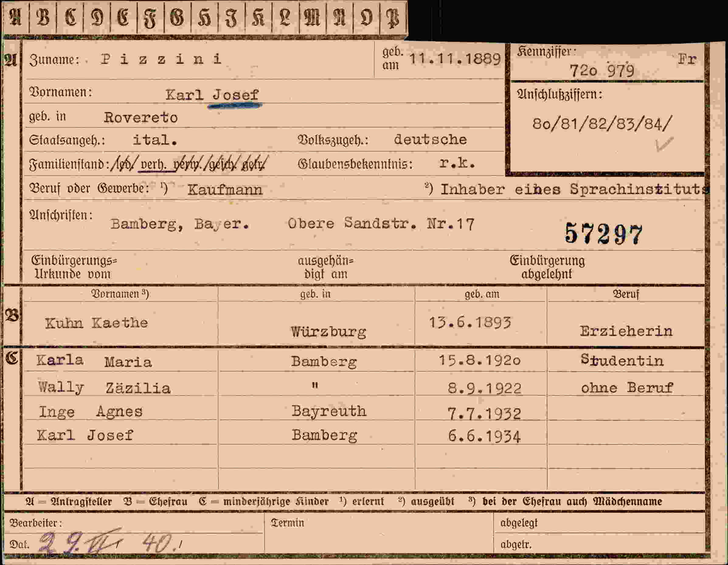Viewport: 728px width, 565px height.
Task: Click the occupation "Erzieherin"
Action: pyautogui.click(x=626, y=331)
